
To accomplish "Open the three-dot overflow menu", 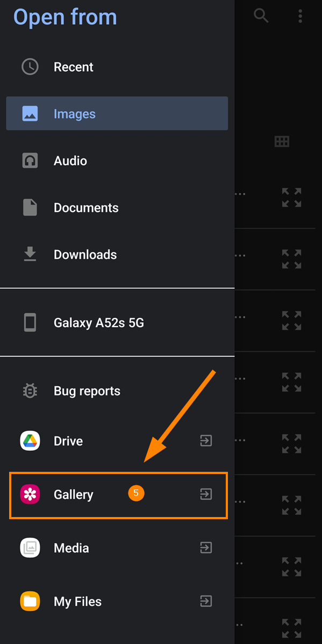I will click(300, 16).
